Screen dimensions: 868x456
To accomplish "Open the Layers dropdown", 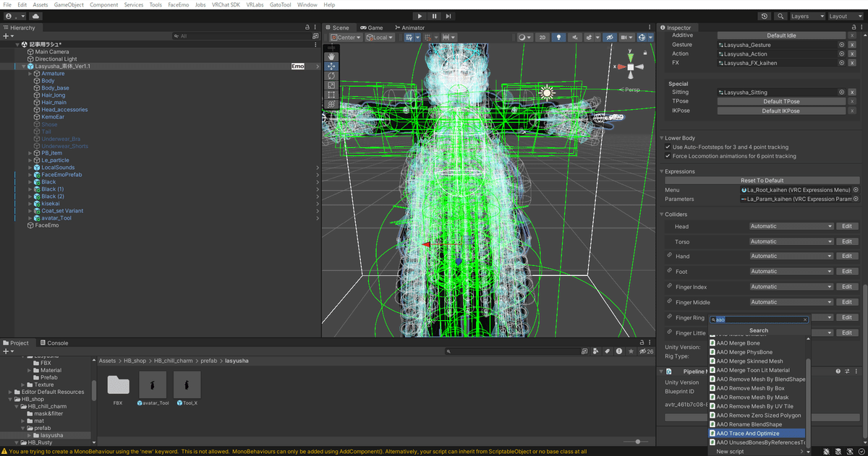I will [x=807, y=16].
